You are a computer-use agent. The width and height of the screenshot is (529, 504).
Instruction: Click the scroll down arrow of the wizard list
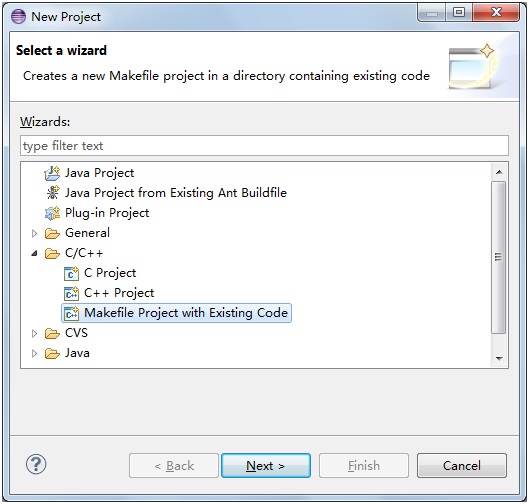point(499,358)
